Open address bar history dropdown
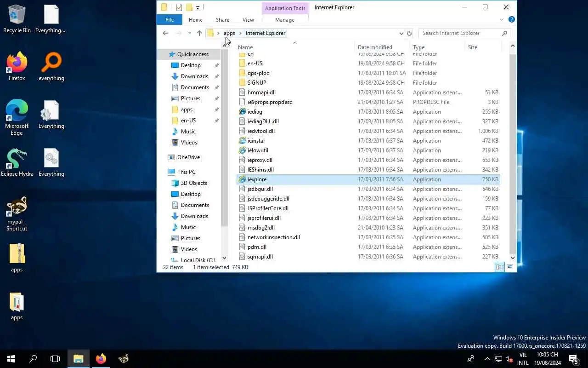The width and height of the screenshot is (588, 368). point(401,33)
